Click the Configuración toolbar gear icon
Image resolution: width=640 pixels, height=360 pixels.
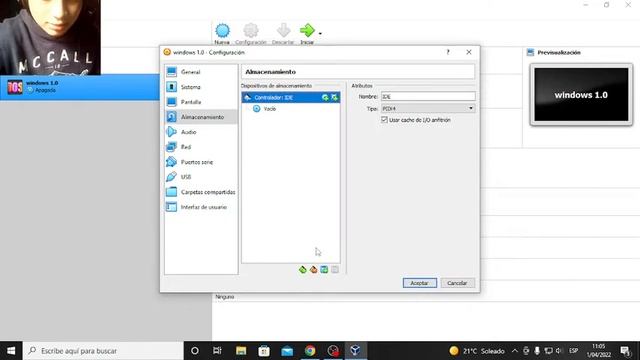pos(251,31)
